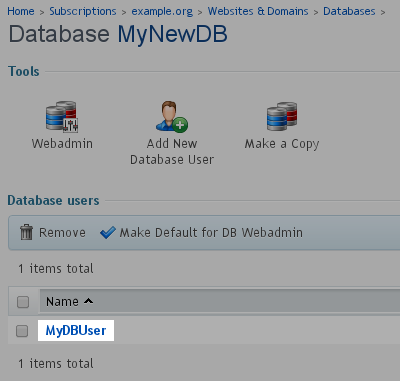Screen dimensions: 400x381
Task: Click the Name column sort arrow
Action: pyautogui.click(x=88, y=301)
